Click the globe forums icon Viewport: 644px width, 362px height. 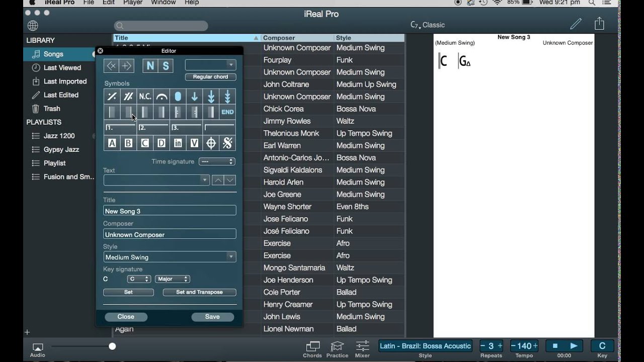tap(33, 25)
